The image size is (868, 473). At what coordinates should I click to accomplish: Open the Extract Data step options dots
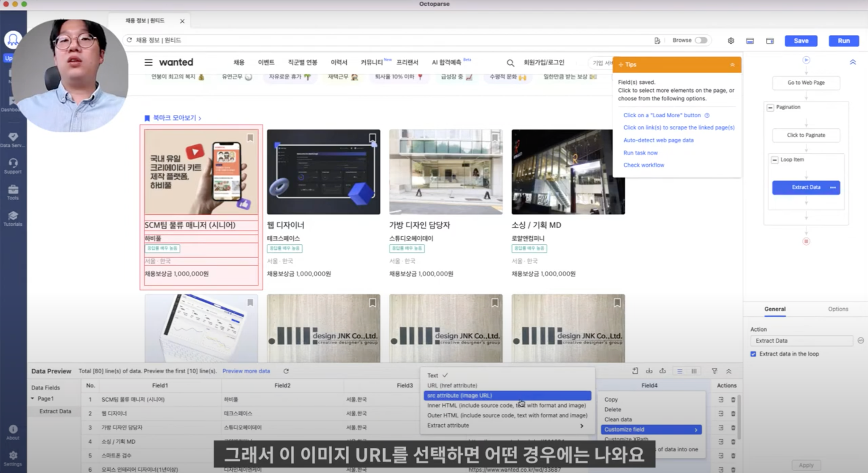pyautogui.click(x=833, y=188)
